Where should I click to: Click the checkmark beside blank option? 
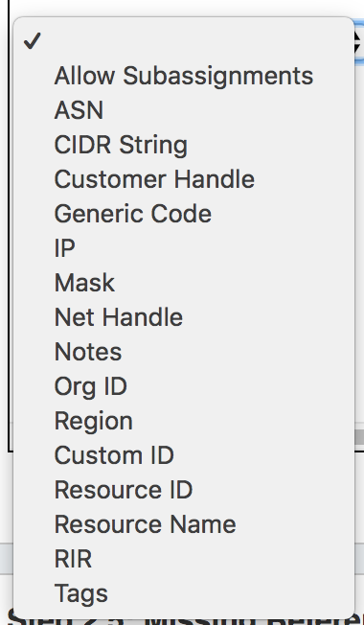click(32, 41)
